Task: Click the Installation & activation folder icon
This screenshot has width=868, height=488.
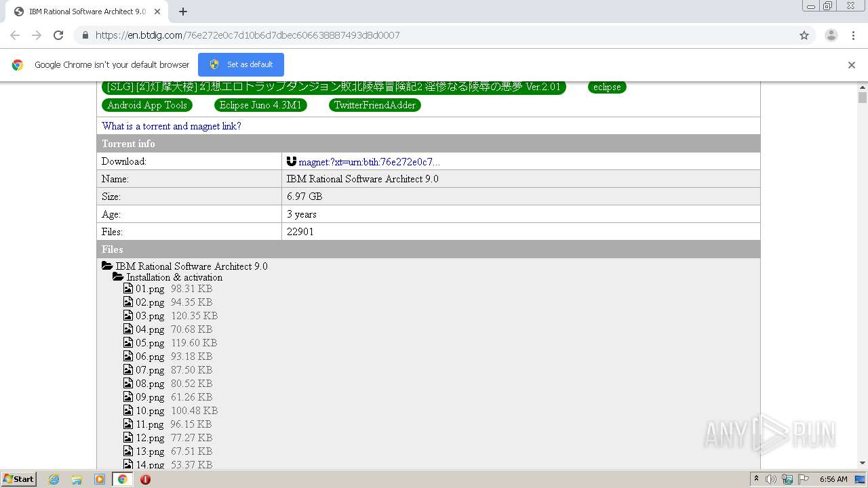Action: (x=118, y=277)
